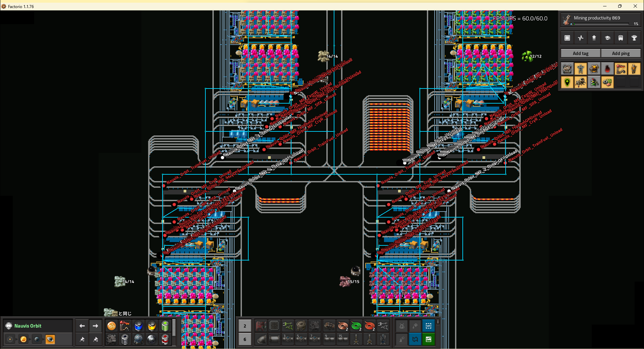Screen dimensions: 644x349
Task: Toggle electric network pole map overlay
Action: coord(581,69)
